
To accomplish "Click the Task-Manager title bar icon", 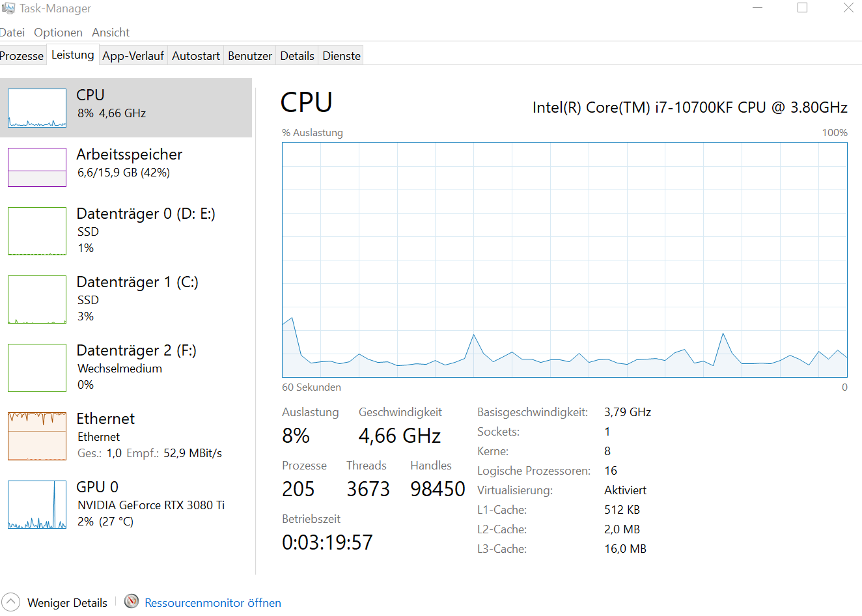I will click(x=9, y=8).
